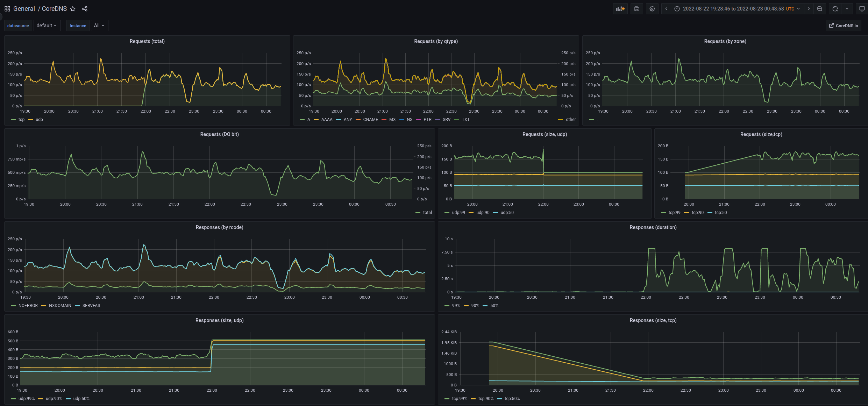Open the datasource default dropdown
Screen dimensions: 868x406
pos(47,26)
